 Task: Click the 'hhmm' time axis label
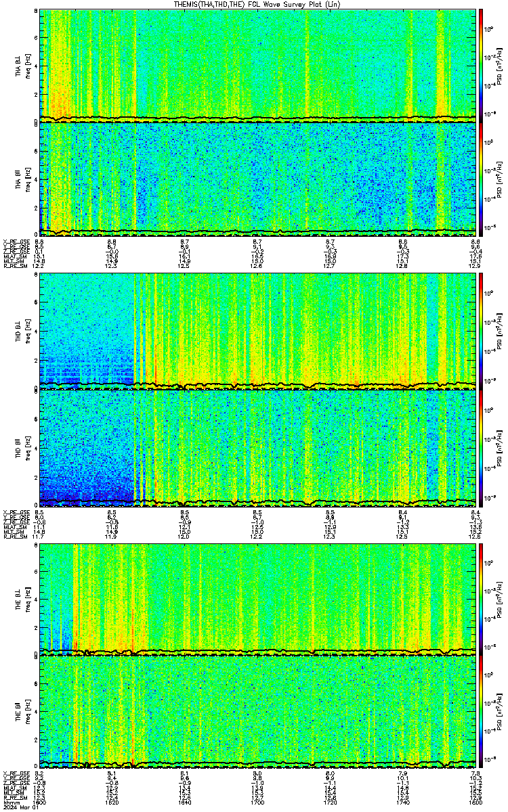coord(11,804)
